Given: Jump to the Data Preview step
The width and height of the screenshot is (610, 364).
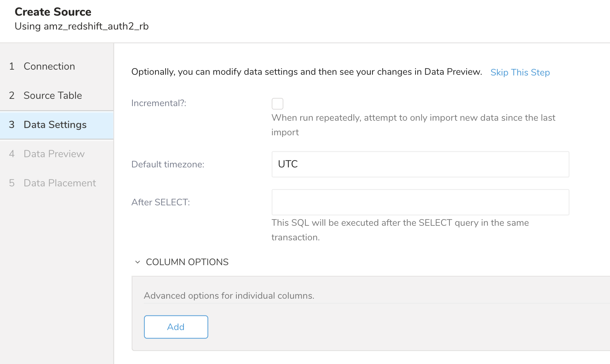Looking at the screenshot, I should coord(54,154).
